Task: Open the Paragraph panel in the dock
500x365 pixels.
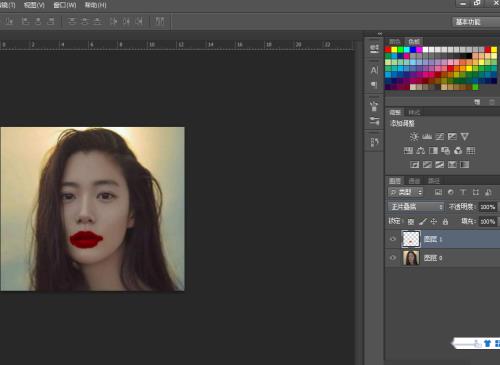Action: pyautogui.click(x=374, y=84)
